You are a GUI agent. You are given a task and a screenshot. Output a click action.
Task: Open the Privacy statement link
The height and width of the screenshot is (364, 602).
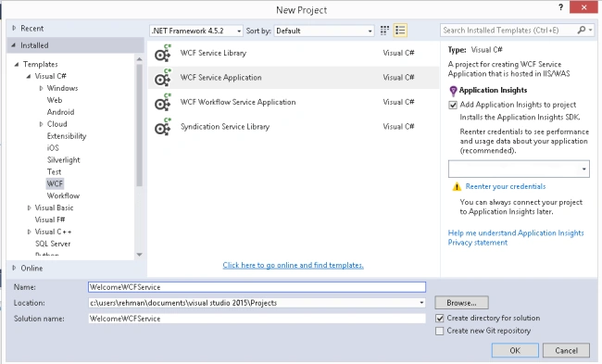click(478, 243)
